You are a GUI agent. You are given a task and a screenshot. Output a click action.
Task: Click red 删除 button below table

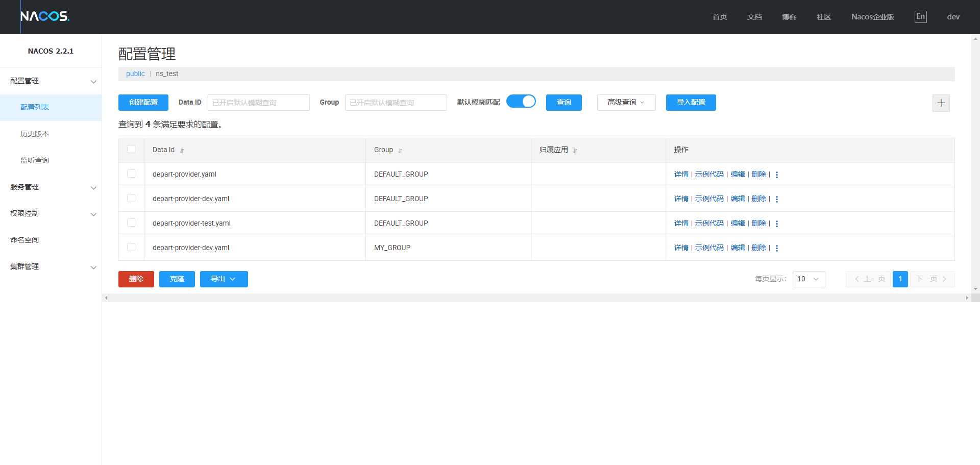[136, 279]
